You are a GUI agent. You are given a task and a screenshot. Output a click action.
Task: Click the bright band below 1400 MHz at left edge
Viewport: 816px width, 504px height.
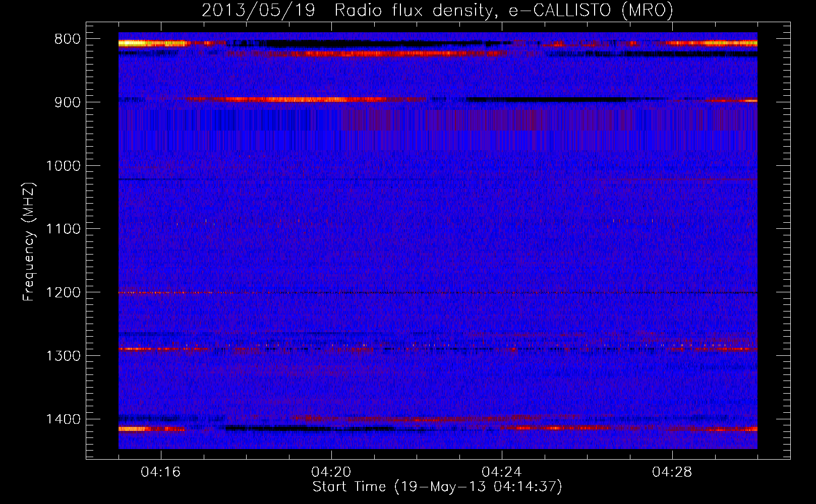pyautogui.click(x=151, y=429)
